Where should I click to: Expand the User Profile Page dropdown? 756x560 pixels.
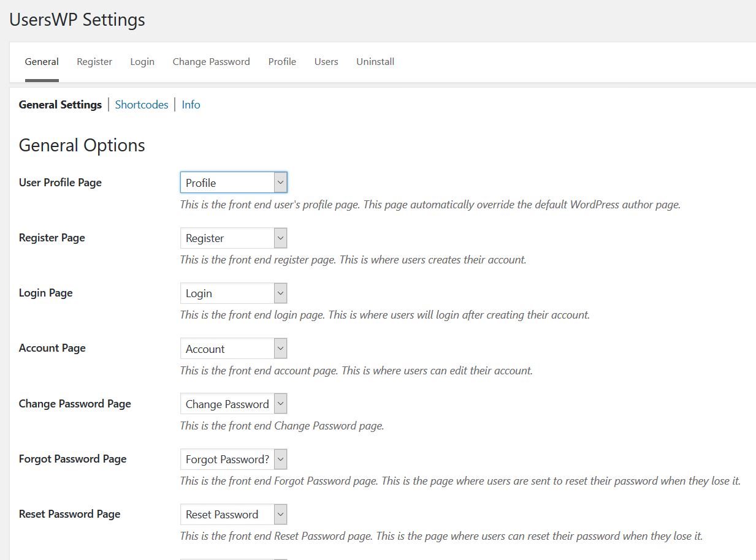pyautogui.click(x=233, y=183)
